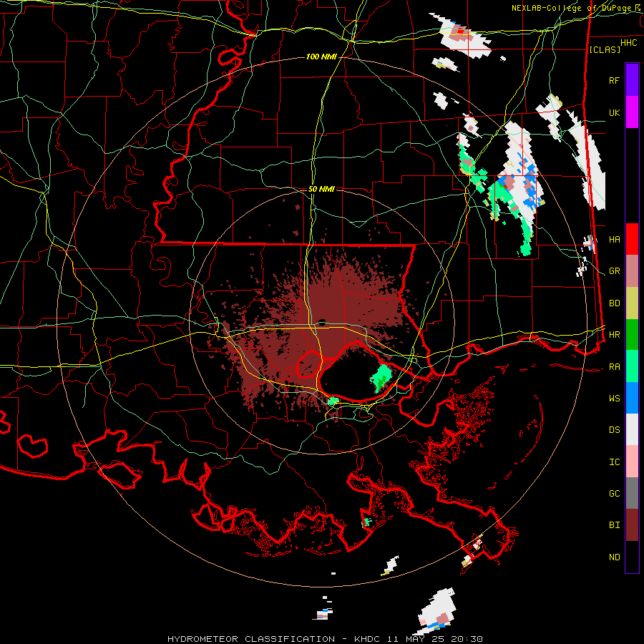Viewport: 644px width, 644px height.
Task: Click the DS legend label
Action: 614,430
